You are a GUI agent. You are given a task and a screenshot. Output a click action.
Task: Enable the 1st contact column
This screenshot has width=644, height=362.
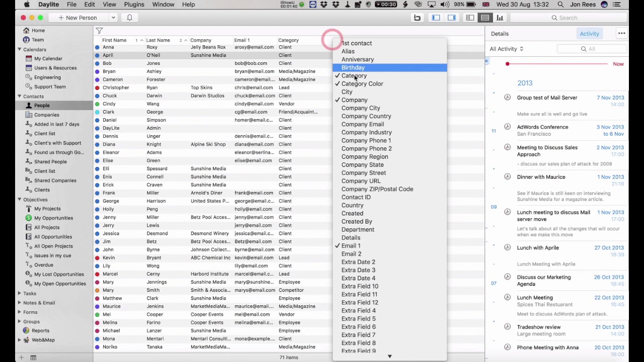(389, 43)
